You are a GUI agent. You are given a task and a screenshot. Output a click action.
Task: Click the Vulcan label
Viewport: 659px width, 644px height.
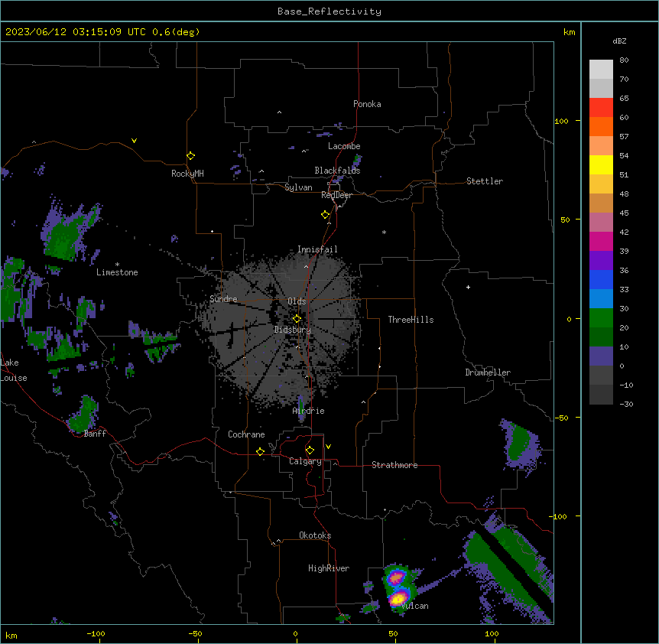(x=415, y=606)
